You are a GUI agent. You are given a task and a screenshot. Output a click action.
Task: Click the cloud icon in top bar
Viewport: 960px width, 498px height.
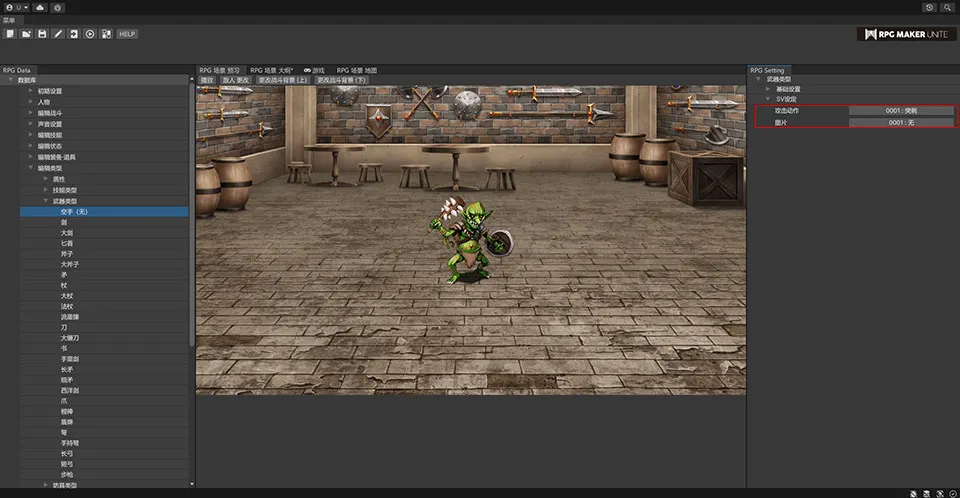(39, 7)
